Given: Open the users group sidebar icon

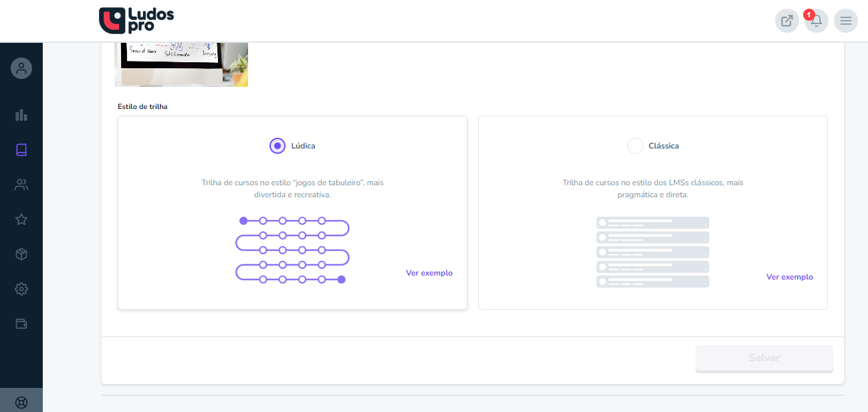Looking at the screenshot, I should pos(21,185).
